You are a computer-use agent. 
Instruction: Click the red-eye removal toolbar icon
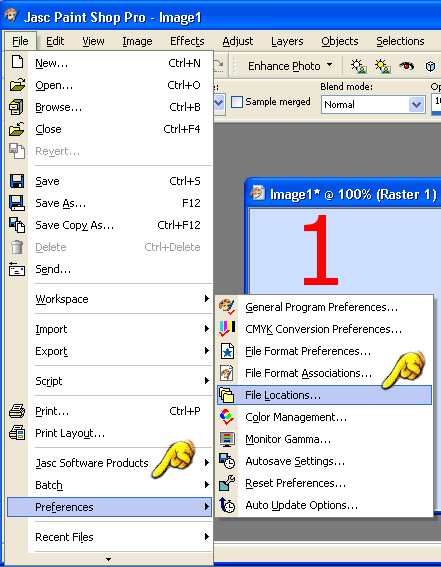pos(406,66)
